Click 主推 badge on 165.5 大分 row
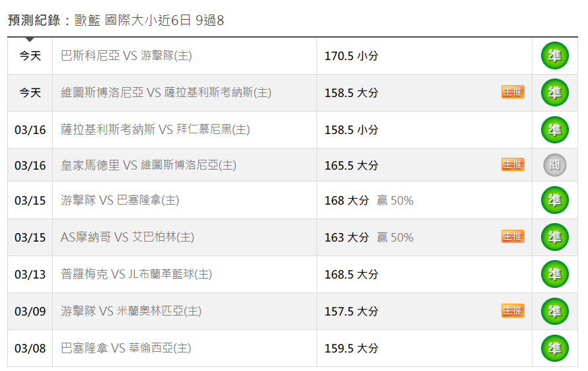 (513, 164)
